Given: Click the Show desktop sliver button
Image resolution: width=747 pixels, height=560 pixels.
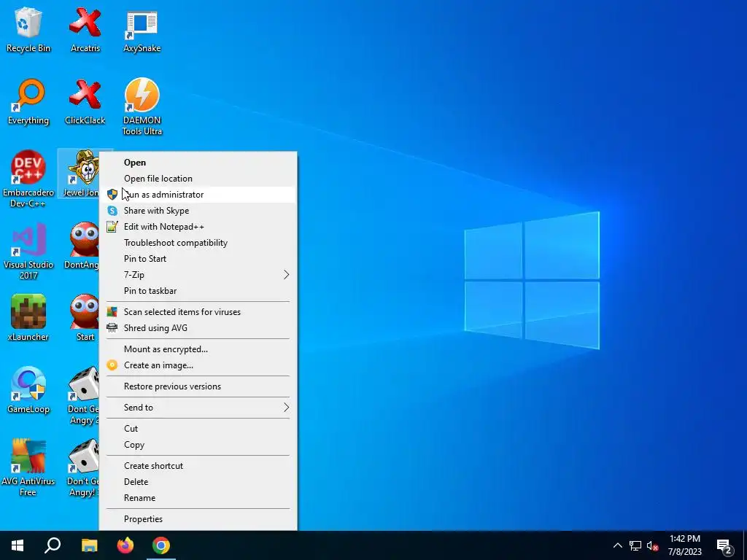Looking at the screenshot, I should [x=745, y=545].
